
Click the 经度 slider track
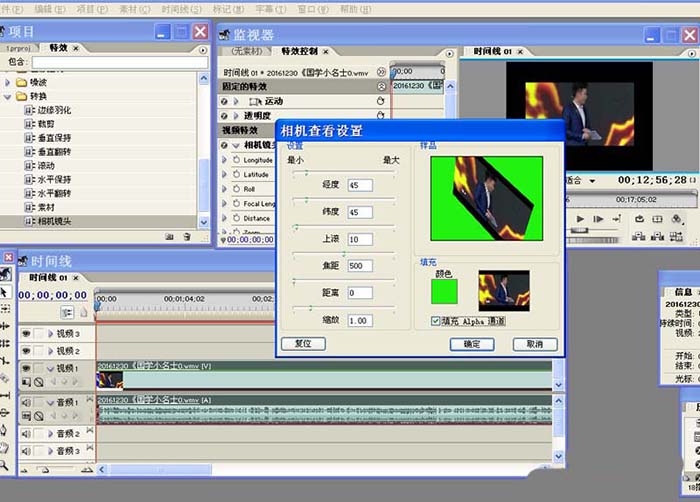click(344, 172)
